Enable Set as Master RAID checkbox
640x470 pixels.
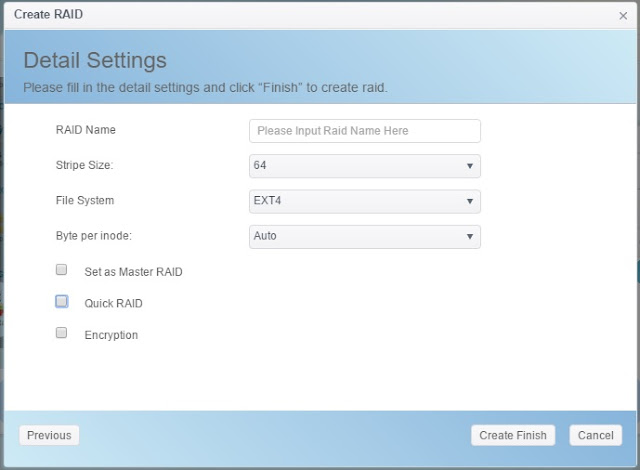pos(61,269)
